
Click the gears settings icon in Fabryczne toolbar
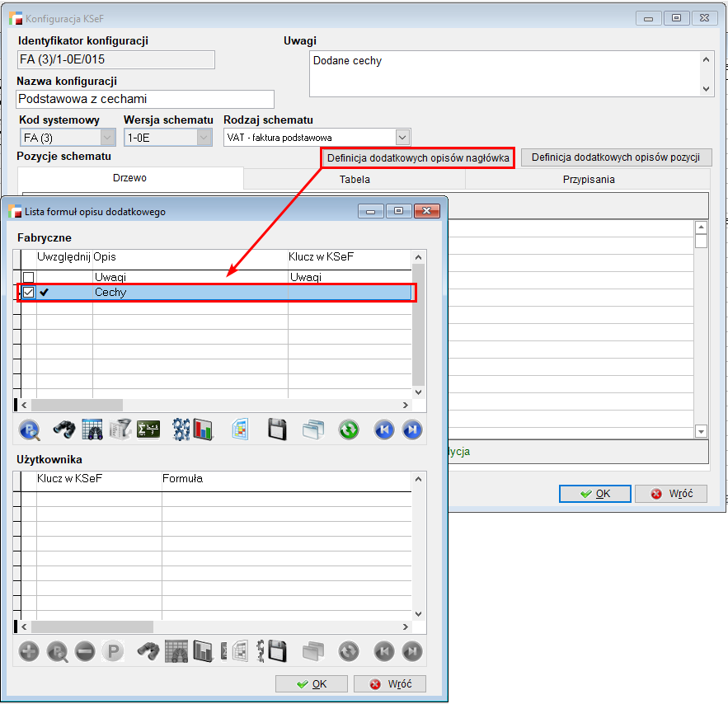[181, 429]
